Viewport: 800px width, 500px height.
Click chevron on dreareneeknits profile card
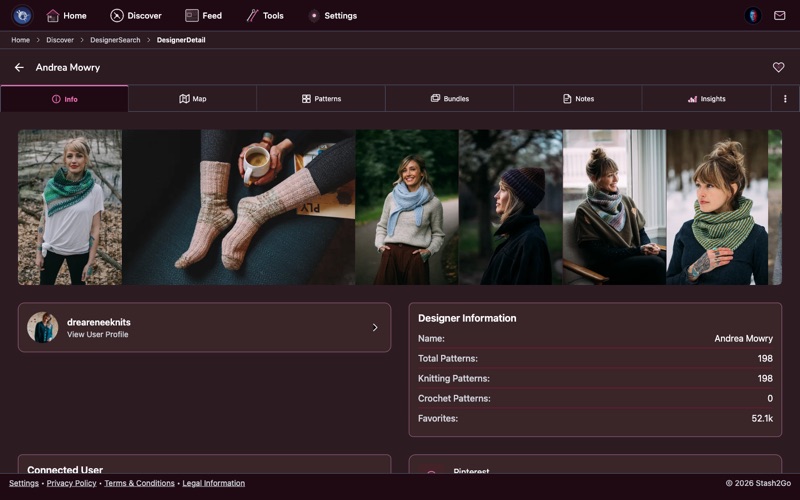click(x=375, y=328)
